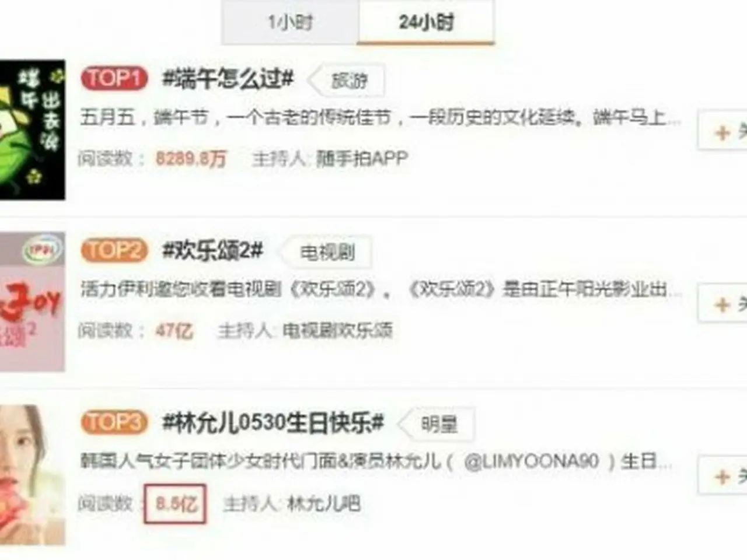Open host profile 随手拍APP
Viewport: 747px width, 560px height.
point(361,158)
